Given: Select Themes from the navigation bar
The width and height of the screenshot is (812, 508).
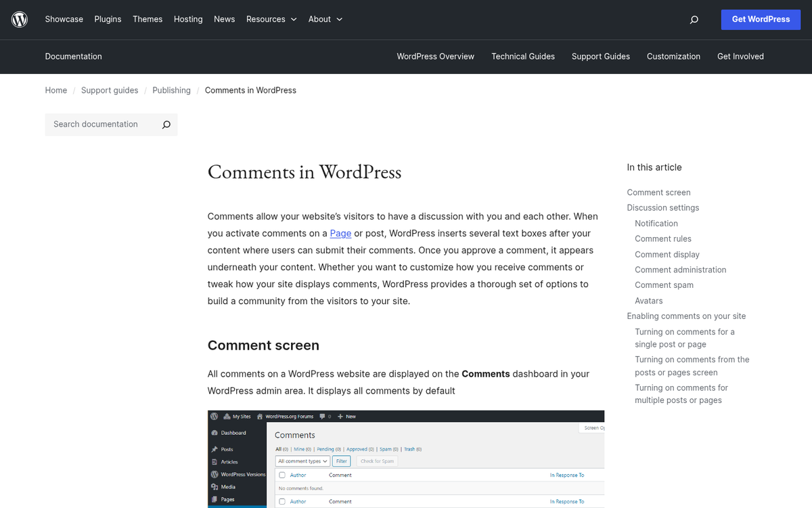Looking at the screenshot, I should 148,19.
